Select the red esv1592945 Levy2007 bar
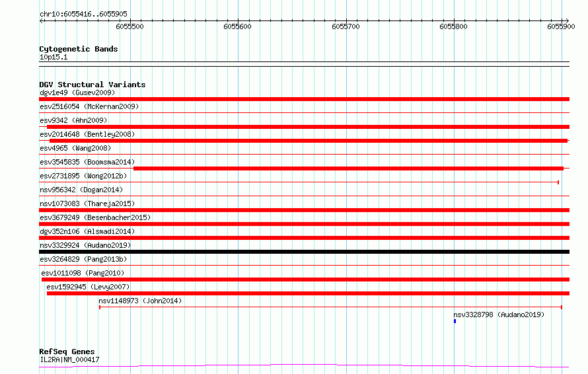 [x=309, y=293]
